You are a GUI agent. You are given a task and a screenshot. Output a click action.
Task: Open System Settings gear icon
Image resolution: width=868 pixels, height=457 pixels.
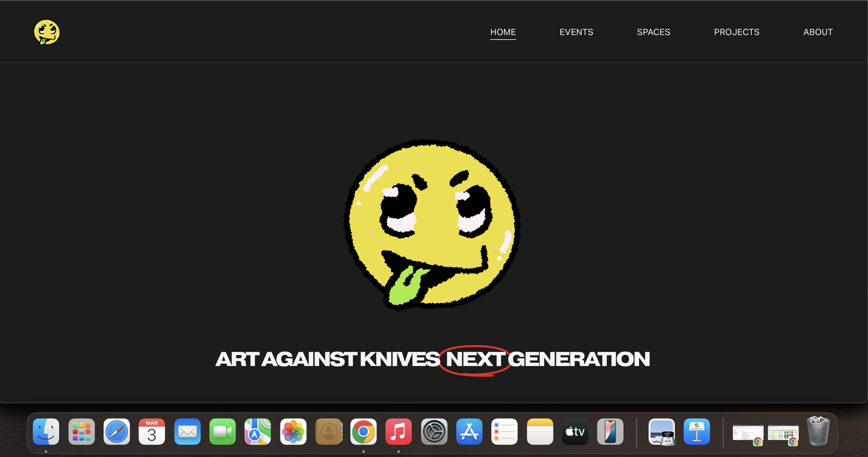click(x=434, y=432)
